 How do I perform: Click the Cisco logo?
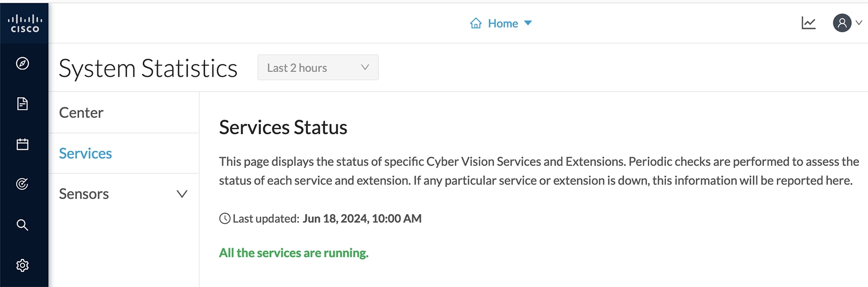click(25, 23)
